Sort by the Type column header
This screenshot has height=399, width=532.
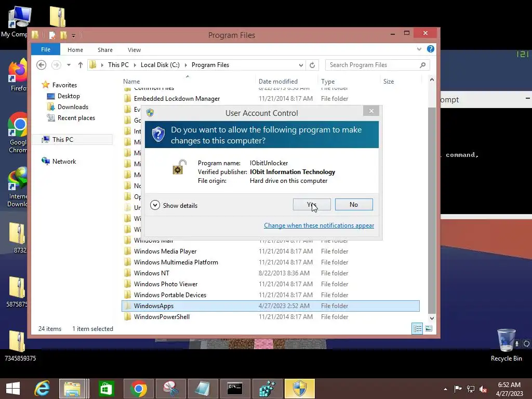point(328,82)
